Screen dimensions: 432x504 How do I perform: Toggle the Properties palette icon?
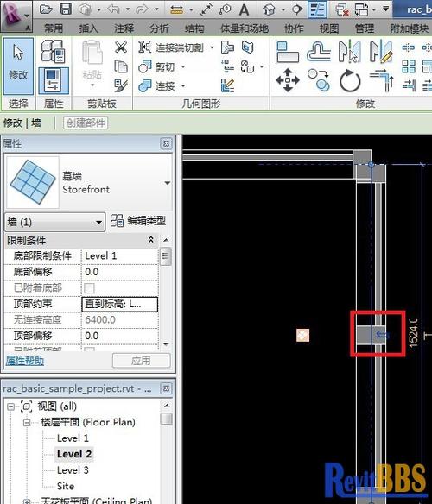[x=53, y=80]
